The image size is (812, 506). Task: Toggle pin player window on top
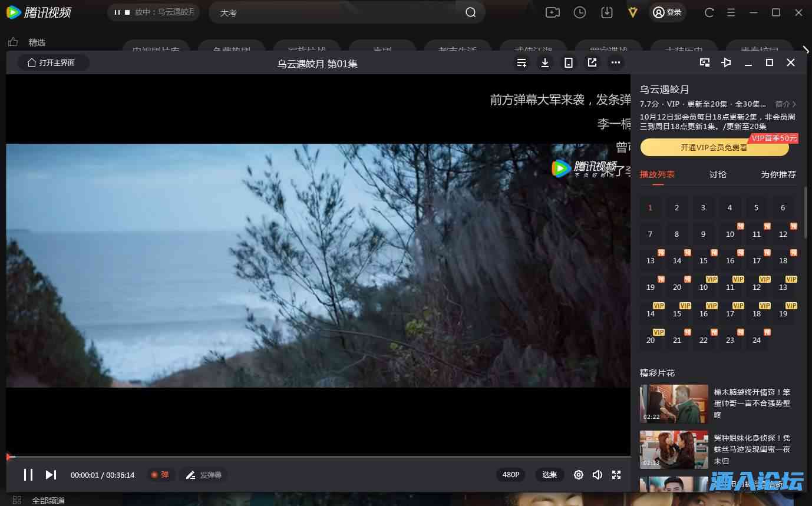[726, 62]
